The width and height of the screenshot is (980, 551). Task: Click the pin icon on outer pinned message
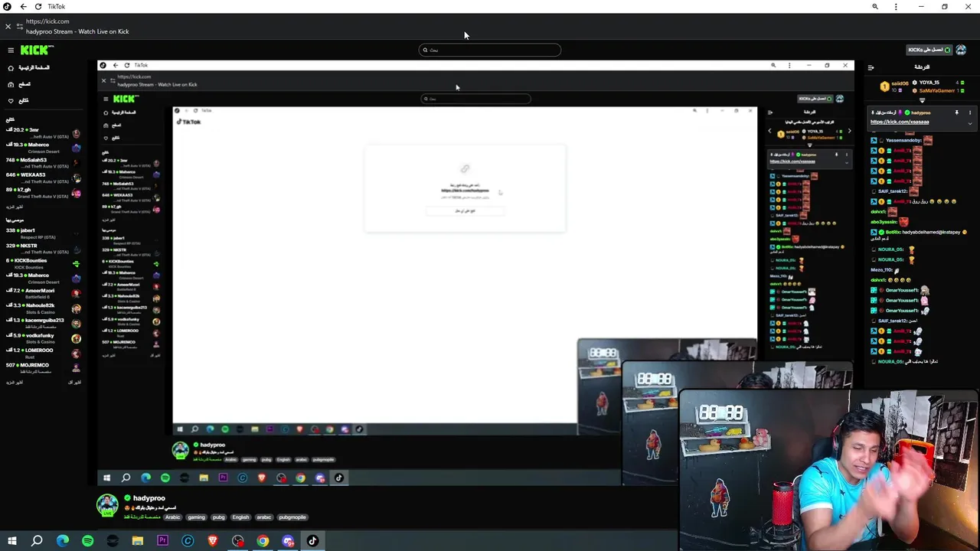pyautogui.click(x=956, y=112)
